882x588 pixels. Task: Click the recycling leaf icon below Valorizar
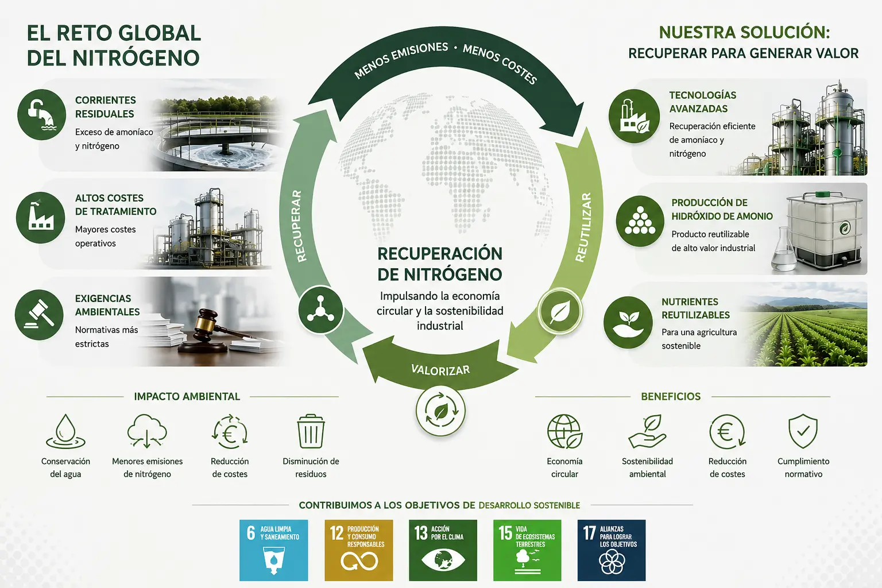tap(440, 411)
